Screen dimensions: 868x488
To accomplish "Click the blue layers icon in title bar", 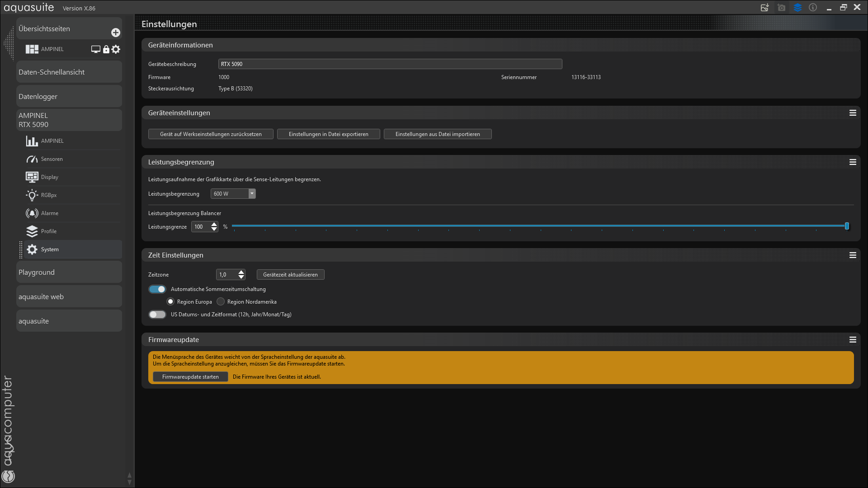I will pyautogui.click(x=797, y=8).
